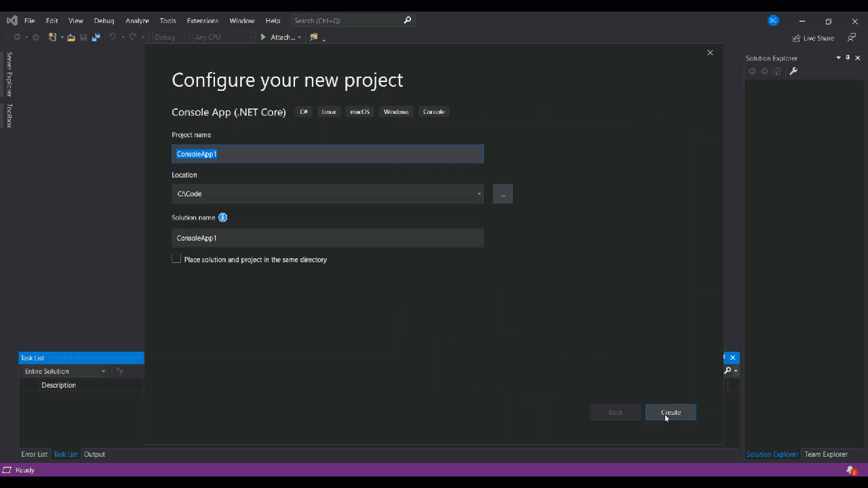Open the Location path dropdown

pyautogui.click(x=479, y=194)
